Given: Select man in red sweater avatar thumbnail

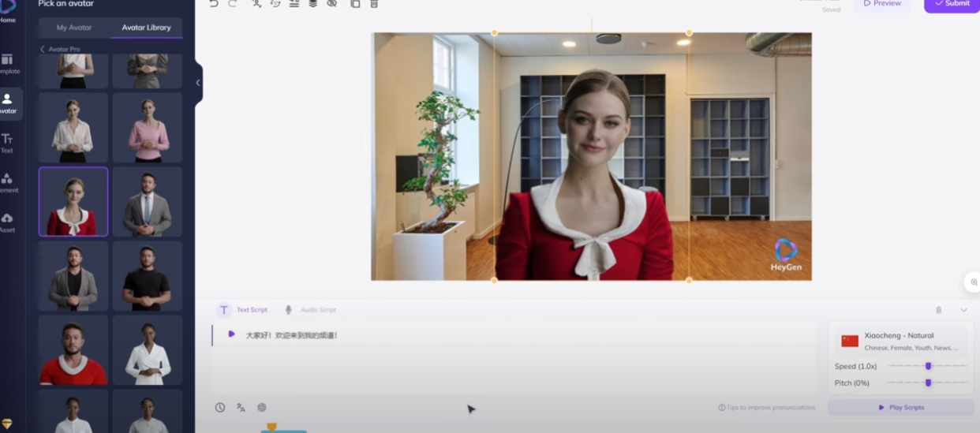Looking at the screenshot, I should pyautogui.click(x=73, y=349).
